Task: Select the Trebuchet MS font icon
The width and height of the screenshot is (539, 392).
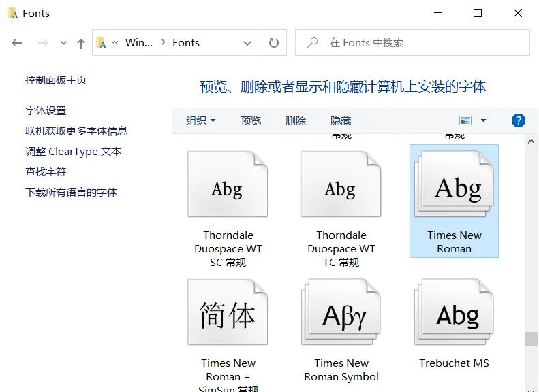Action: tap(454, 312)
